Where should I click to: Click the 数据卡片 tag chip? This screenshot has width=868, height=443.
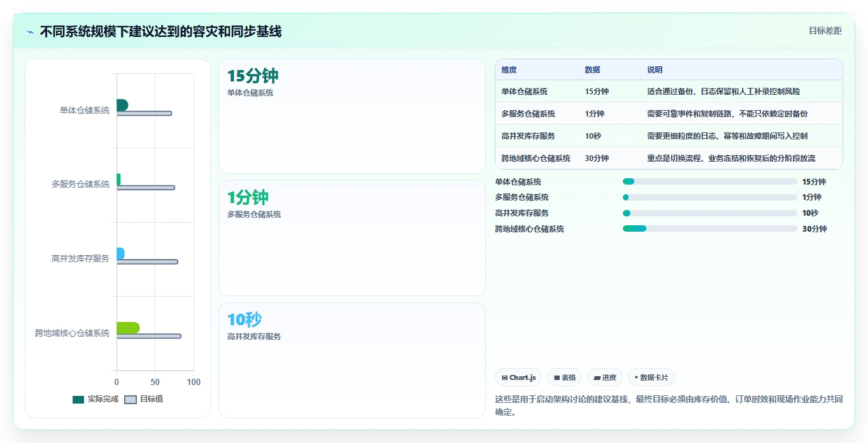[651, 377]
